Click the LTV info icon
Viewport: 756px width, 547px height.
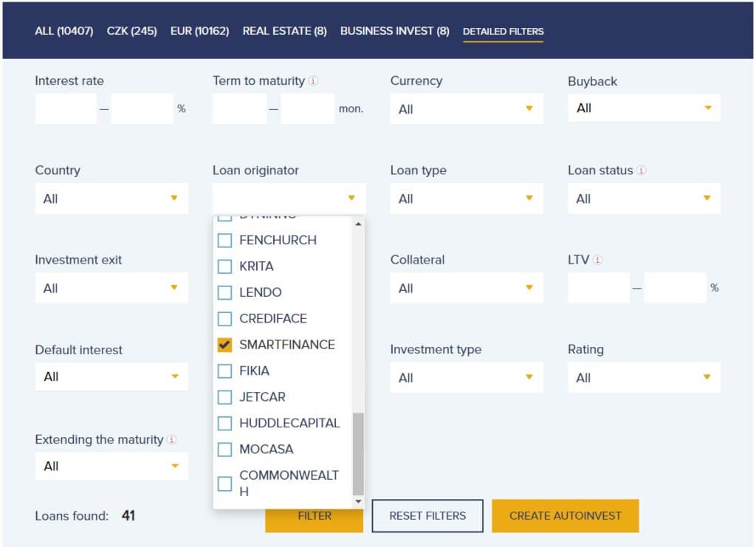click(597, 261)
